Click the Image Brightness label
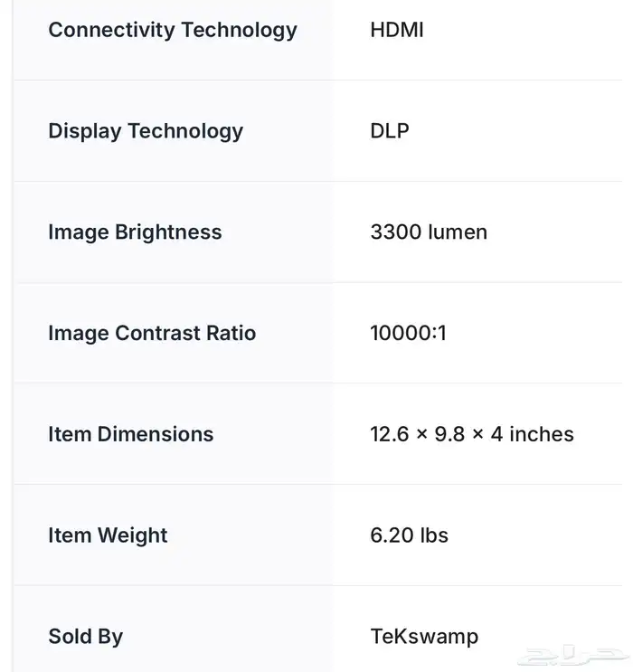Viewport: 633px width, 672px height. point(135,232)
